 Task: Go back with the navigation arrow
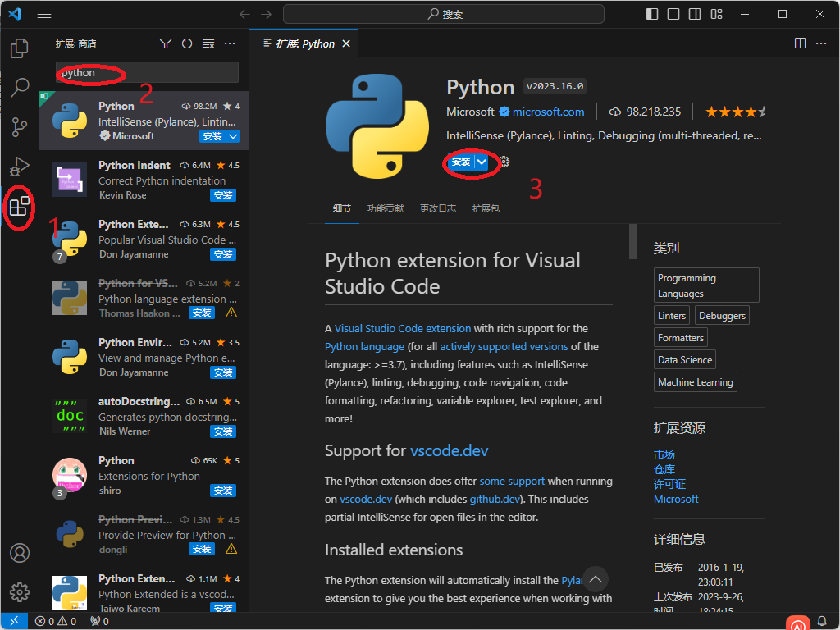[x=244, y=15]
